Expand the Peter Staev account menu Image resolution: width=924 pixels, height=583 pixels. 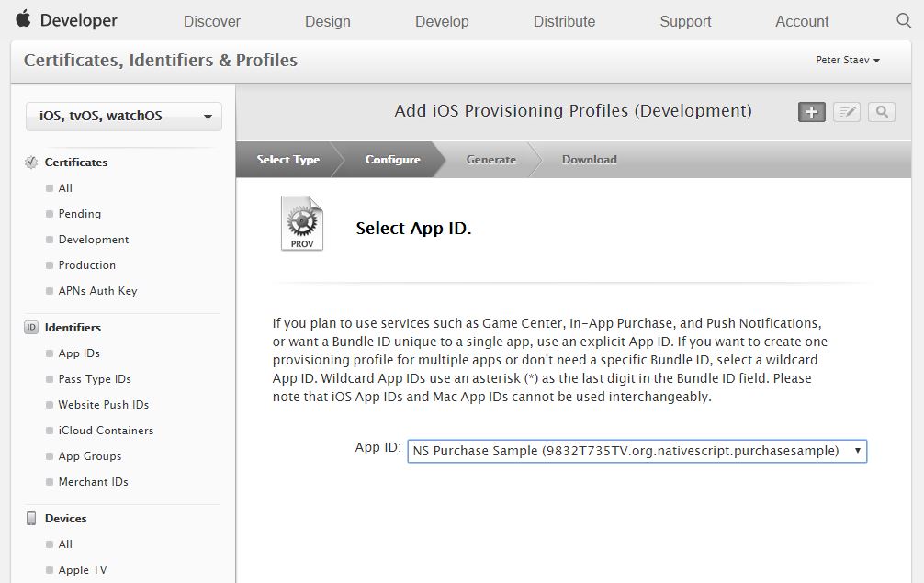coord(848,60)
